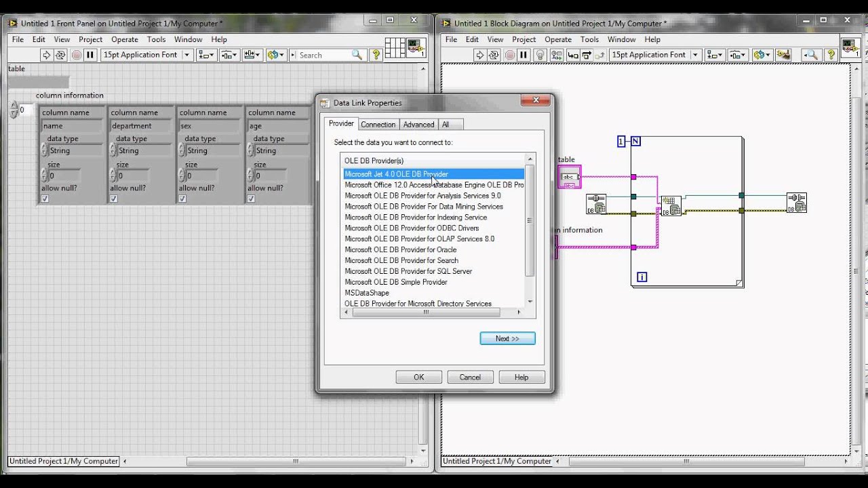Screen dimensions: 868x488
Task: Click OK in Data Link Properties
Action: click(x=418, y=377)
